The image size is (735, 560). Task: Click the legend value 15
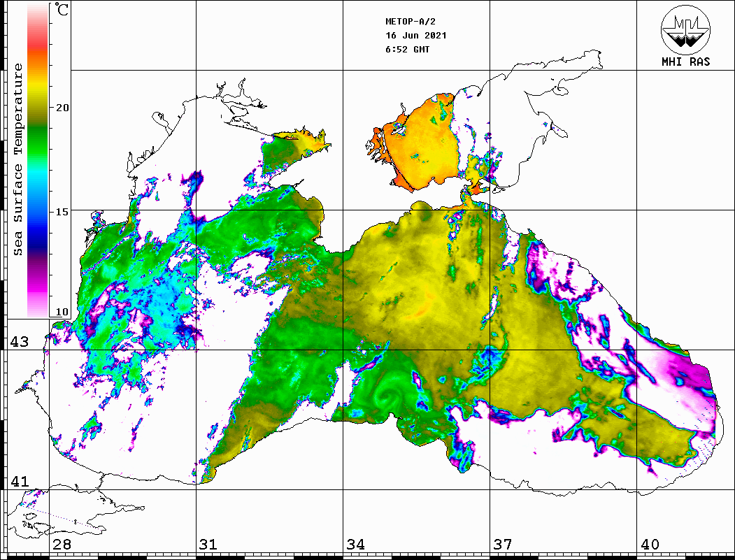62,212
